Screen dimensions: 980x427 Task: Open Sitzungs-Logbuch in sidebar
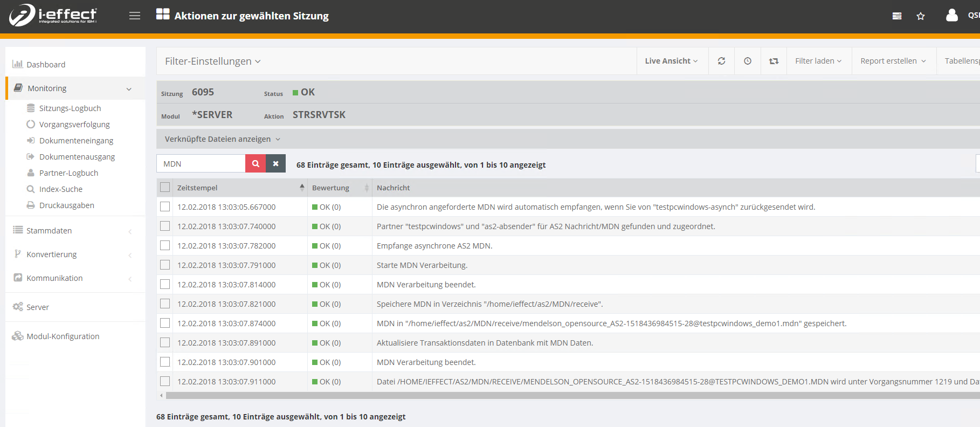tap(70, 108)
